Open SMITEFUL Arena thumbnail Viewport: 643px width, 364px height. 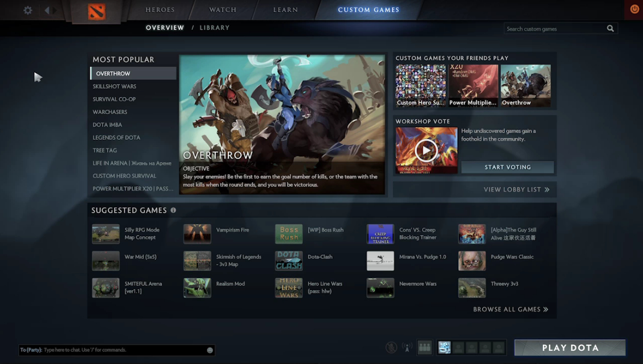click(x=106, y=288)
